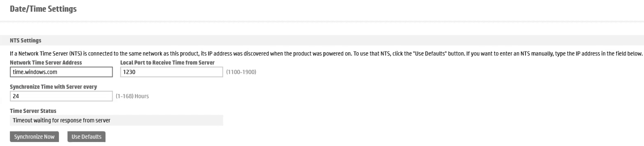Screen dimensions: 644x146
Task: Click the Time Server Status label
Action: point(33,111)
